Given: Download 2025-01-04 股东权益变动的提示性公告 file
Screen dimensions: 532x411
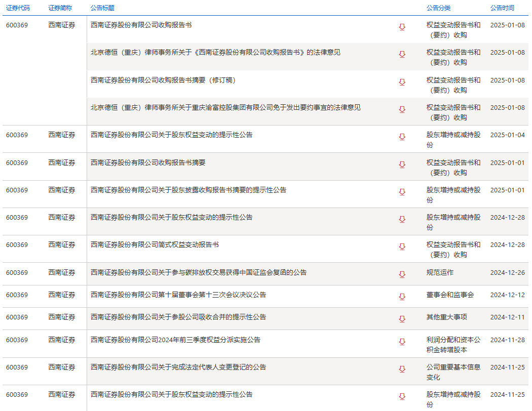Looking at the screenshot, I should (402, 137).
